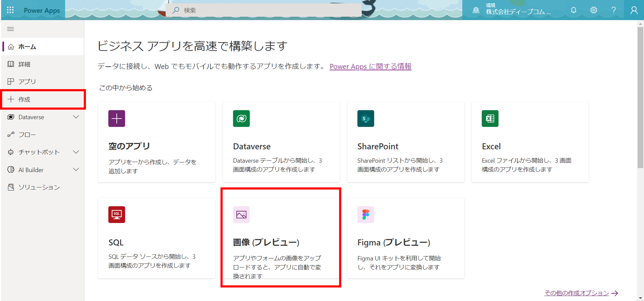Click the scrollbar up arrow
Image resolution: width=644 pixels, height=301 pixels.
640,24
